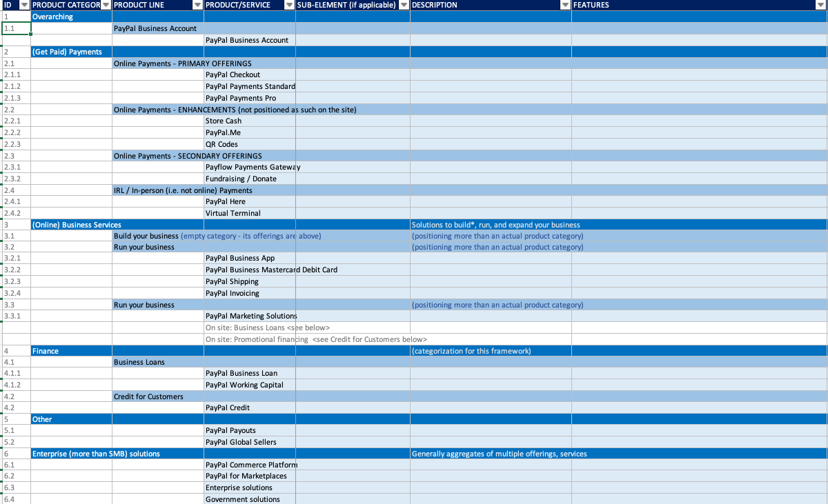
Task: Click the 'PayPal for Marketplaces' cell
Action: click(250, 476)
